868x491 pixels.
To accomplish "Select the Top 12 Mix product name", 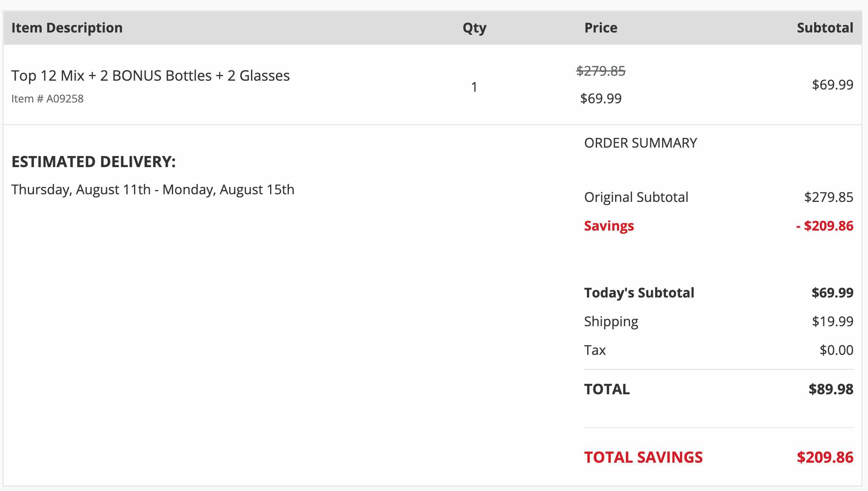I will 151,76.
